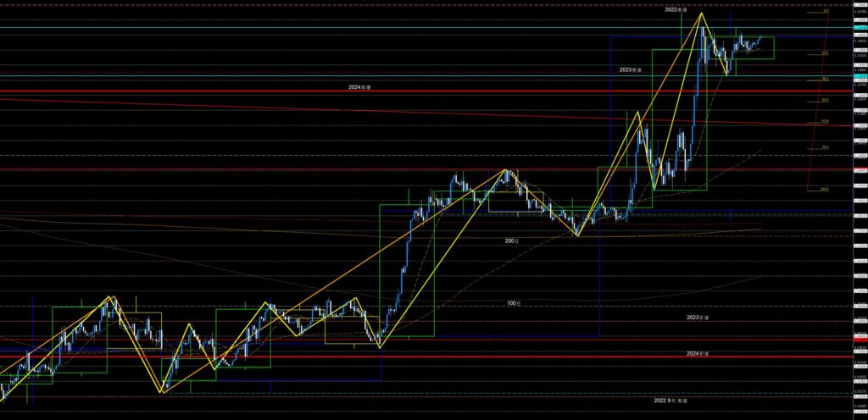Select the Fibonacci 100.0 level label

pos(824,189)
